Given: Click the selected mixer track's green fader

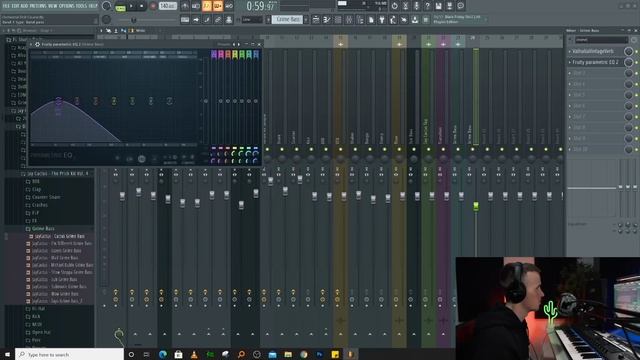Looking at the screenshot, I should (476, 207).
